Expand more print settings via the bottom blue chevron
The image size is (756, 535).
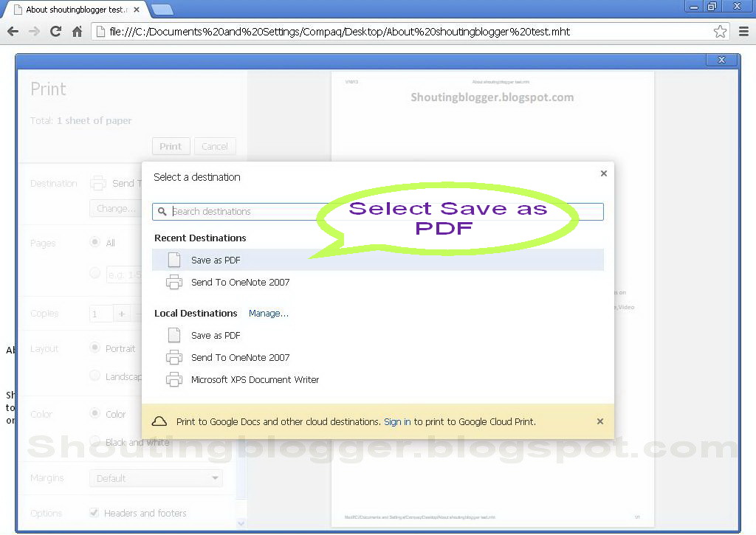click(x=241, y=522)
